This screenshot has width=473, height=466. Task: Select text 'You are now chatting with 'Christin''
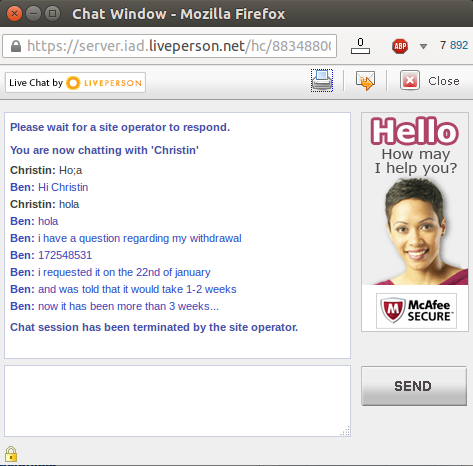click(x=104, y=150)
